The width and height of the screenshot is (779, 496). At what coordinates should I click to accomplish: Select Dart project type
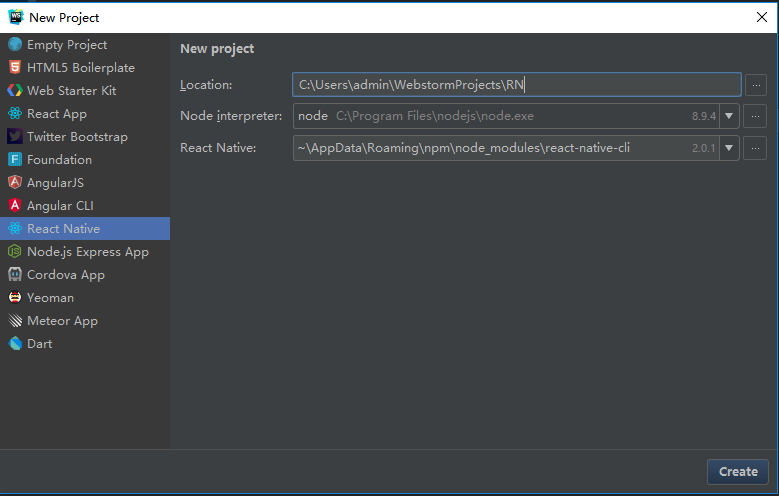pos(39,344)
